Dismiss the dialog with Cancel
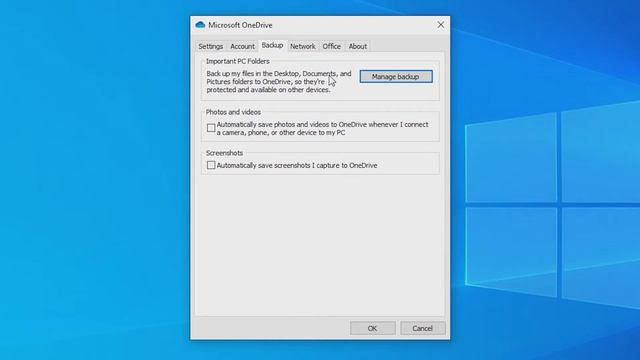Screen dimensions: 640x360 pyautogui.click(x=422, y=328)
